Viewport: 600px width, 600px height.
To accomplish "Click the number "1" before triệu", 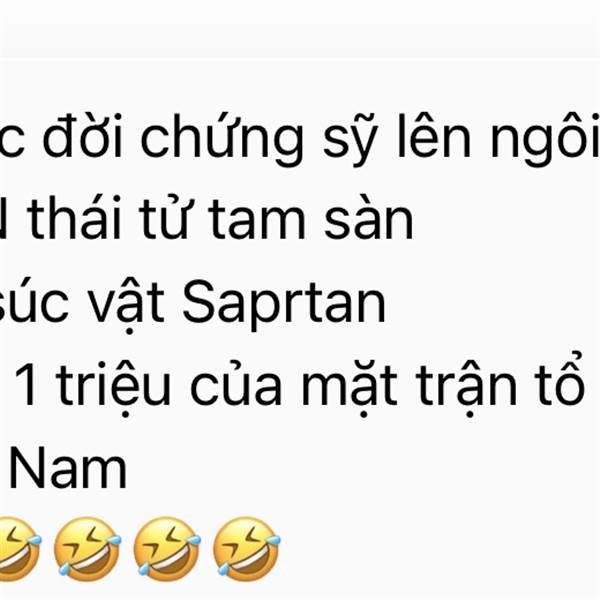I will (26, 384).
